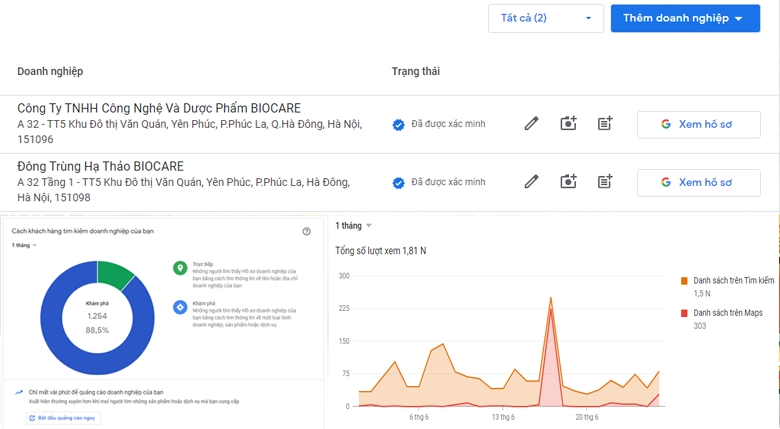Click Tổng số lượt xem 1,81 N text
Screen dimensions: 780x429
pos(381,251)
